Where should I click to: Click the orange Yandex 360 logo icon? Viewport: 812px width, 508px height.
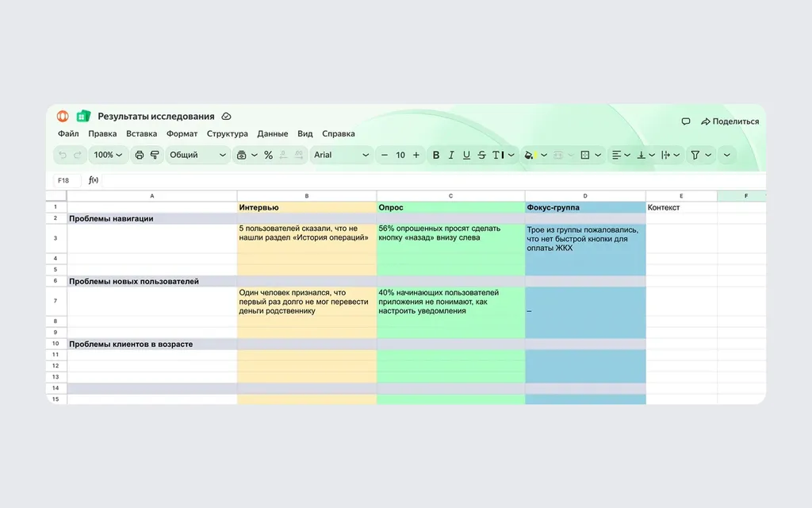click(63, 116)
